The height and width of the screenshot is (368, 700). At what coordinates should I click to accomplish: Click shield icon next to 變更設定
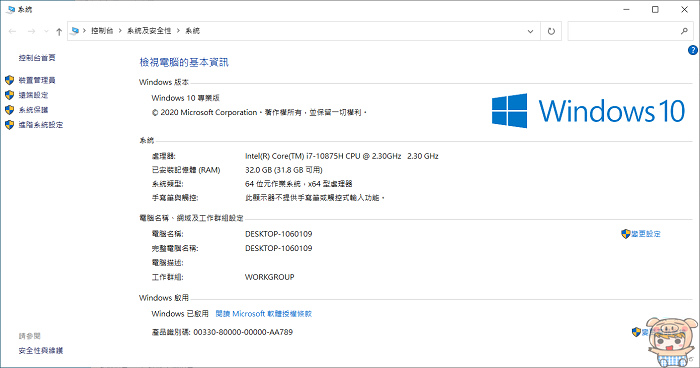pyautogui.click(x=625, y=234)
